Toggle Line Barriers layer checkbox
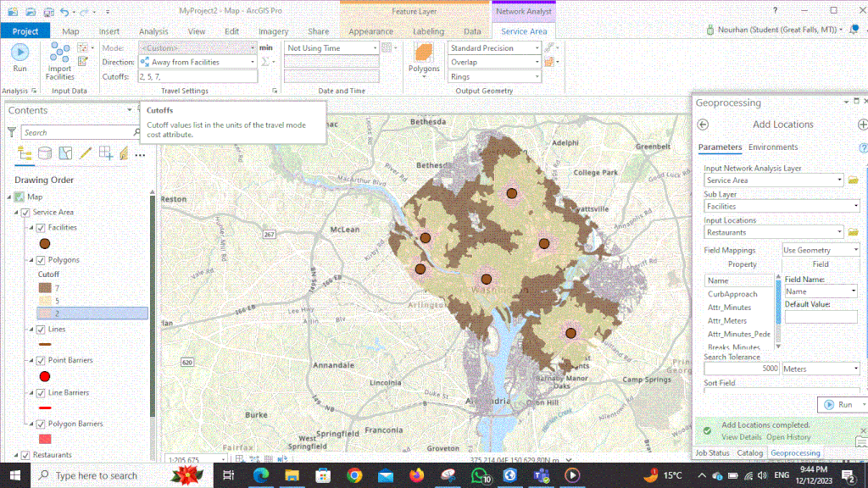Image resolution: width=868 pixels, height=488 pixels. click(x=41, y=393)
